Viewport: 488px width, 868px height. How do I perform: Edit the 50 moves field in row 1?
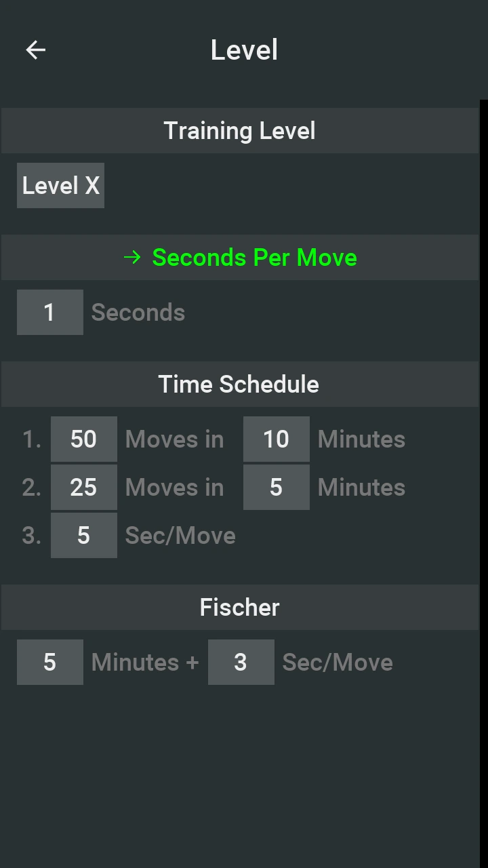[83, 439]
